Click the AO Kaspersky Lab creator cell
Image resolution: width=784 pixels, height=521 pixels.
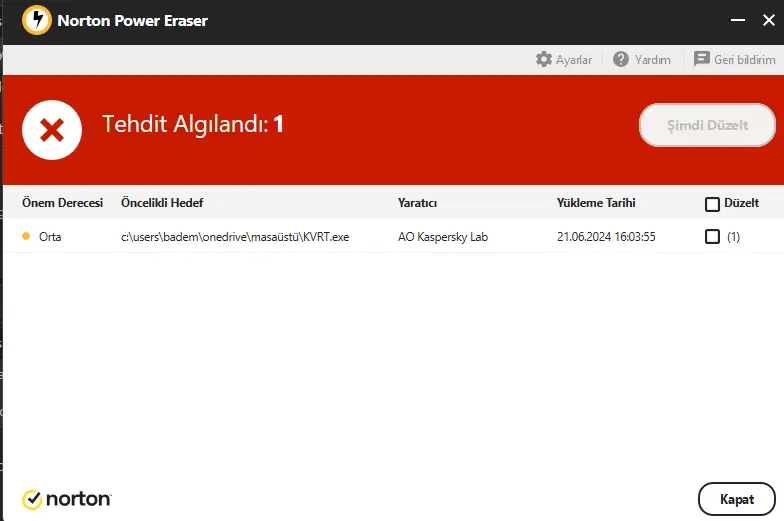(443, 236)
